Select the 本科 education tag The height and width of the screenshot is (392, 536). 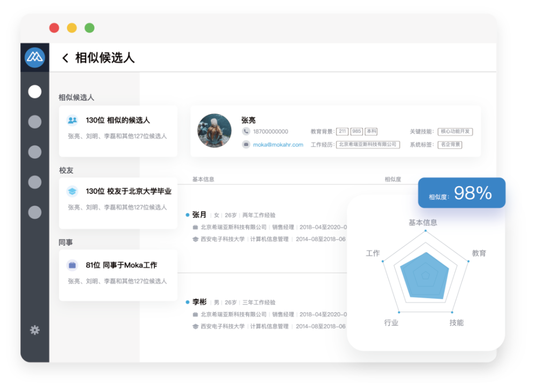coord(371,131)
